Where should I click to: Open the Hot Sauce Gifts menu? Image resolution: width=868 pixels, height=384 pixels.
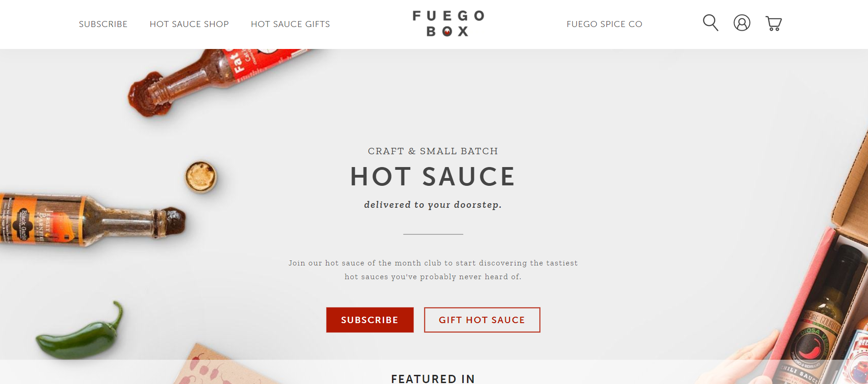pos(290,24)
